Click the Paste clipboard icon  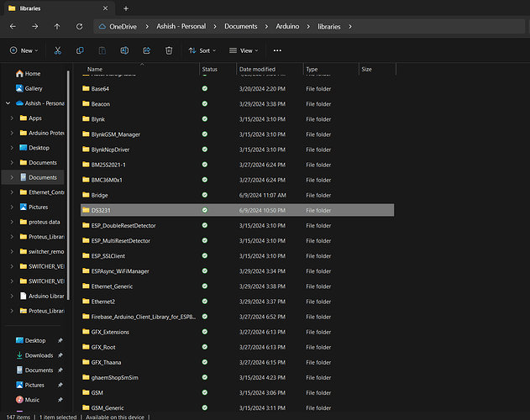pyautogui.click(x=102, y=50)
